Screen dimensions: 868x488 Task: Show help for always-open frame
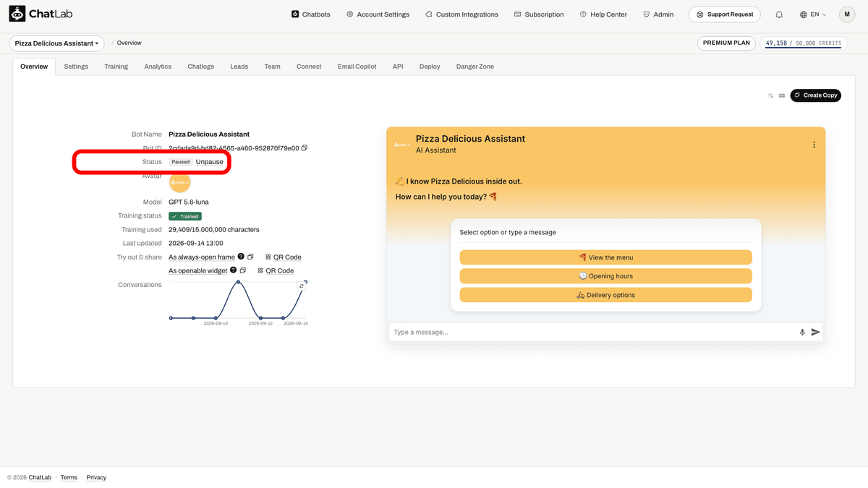click(x=241, y=257)
